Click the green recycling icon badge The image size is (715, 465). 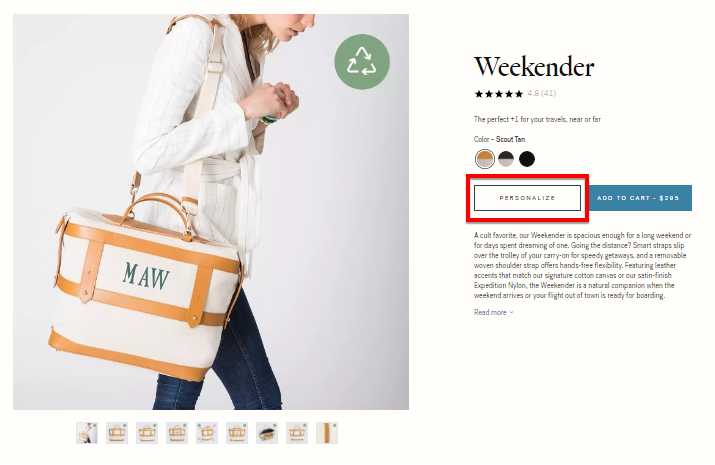pyautogui.click(x=362, y=62)
